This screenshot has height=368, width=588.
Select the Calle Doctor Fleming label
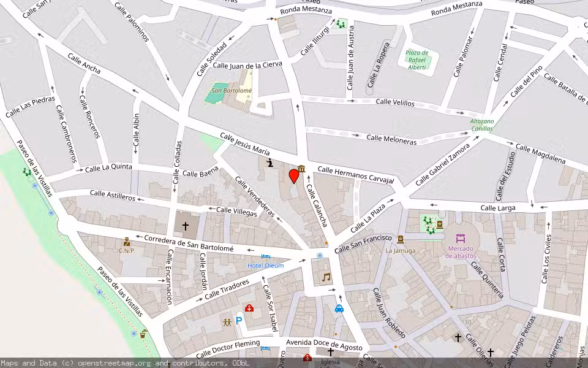tap(228, 349)
